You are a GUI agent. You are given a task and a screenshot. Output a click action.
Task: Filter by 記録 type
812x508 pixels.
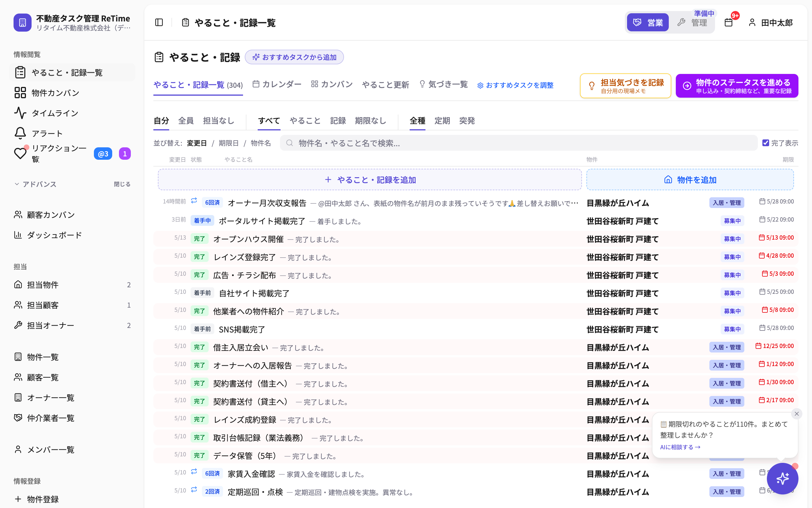(x=338, y=121)
